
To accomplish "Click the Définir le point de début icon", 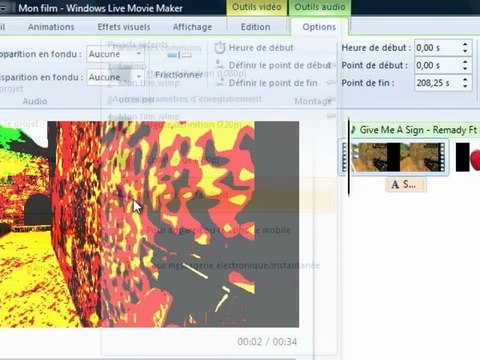I will (219, 65).
